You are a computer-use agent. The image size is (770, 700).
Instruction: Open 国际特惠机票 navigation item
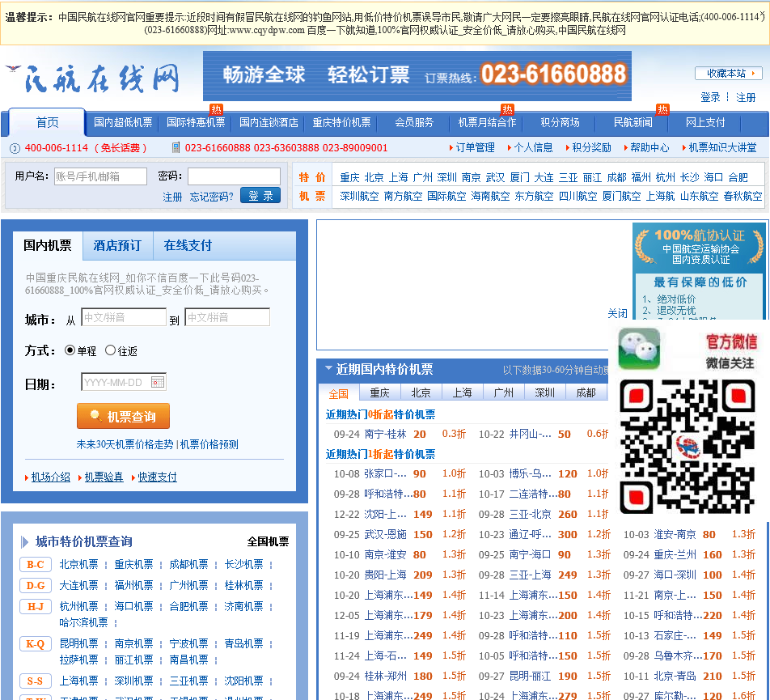click(x=196, y=122)
